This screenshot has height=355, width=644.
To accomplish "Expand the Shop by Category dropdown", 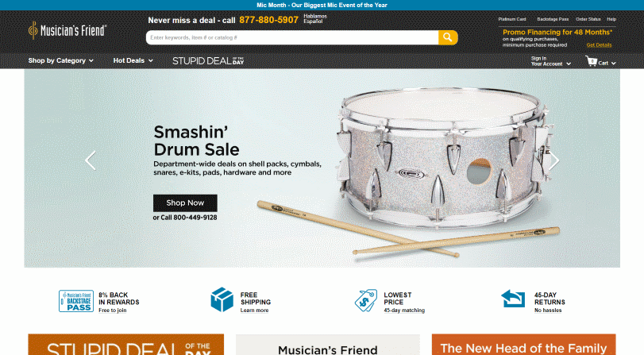I will [x=61, y=60].
